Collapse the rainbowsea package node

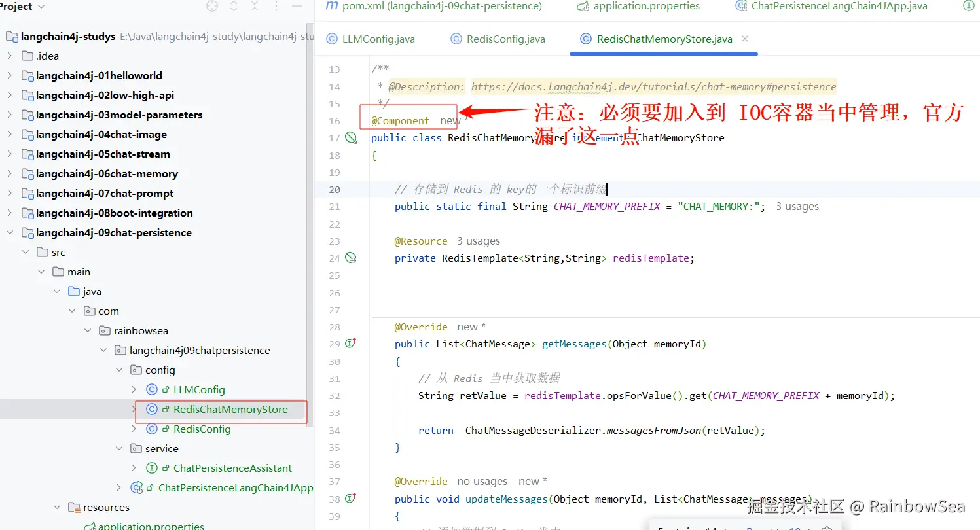click(88, 330)
